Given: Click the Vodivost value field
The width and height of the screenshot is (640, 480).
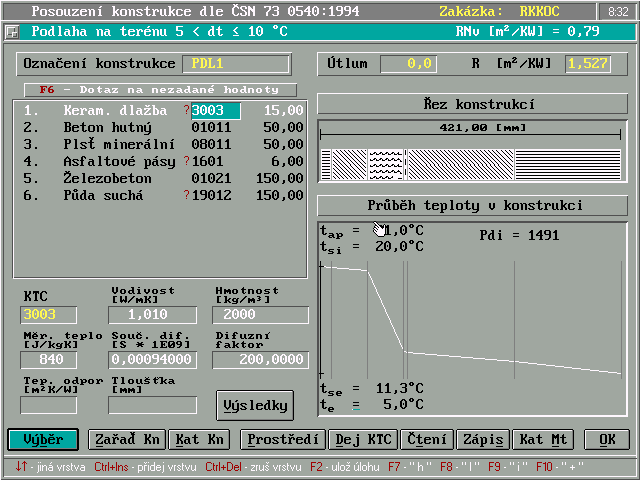Looking at the screenshot, I should tap(154, 315).
